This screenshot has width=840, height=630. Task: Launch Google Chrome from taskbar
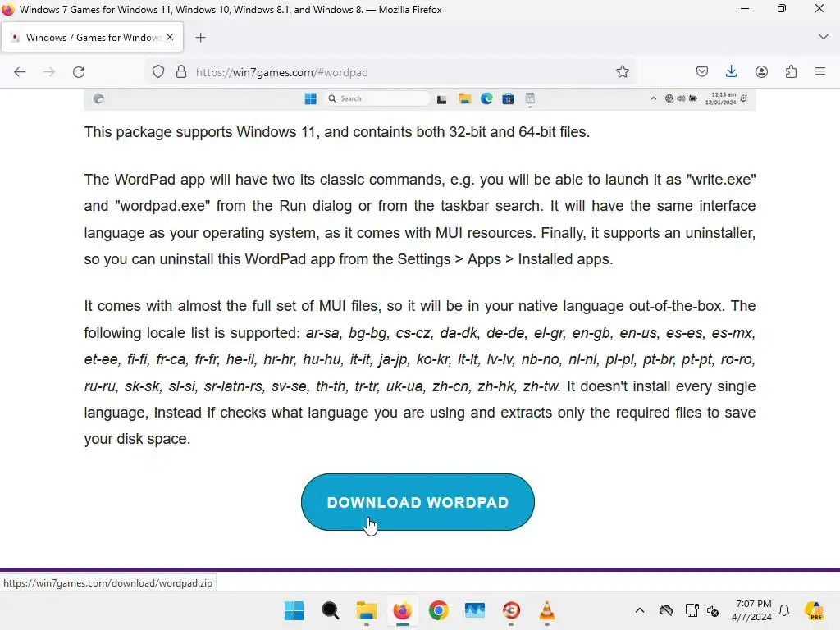(x=438, y=610)
